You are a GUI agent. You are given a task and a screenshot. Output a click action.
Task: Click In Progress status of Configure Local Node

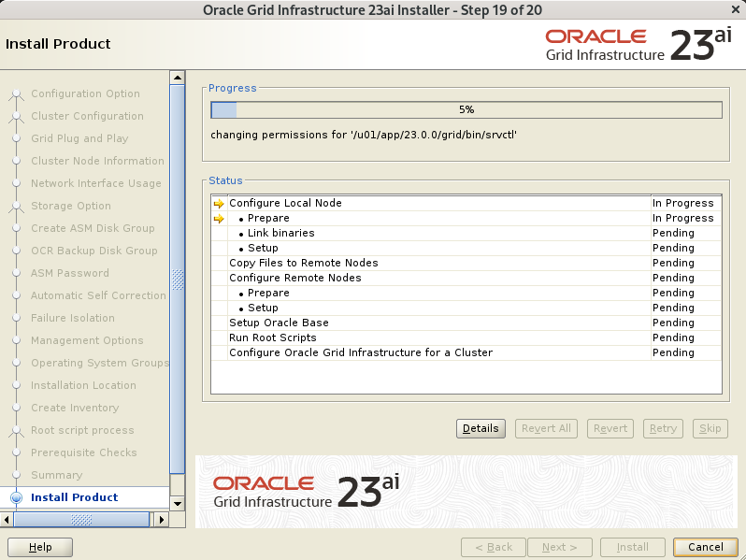click(683, 203)
